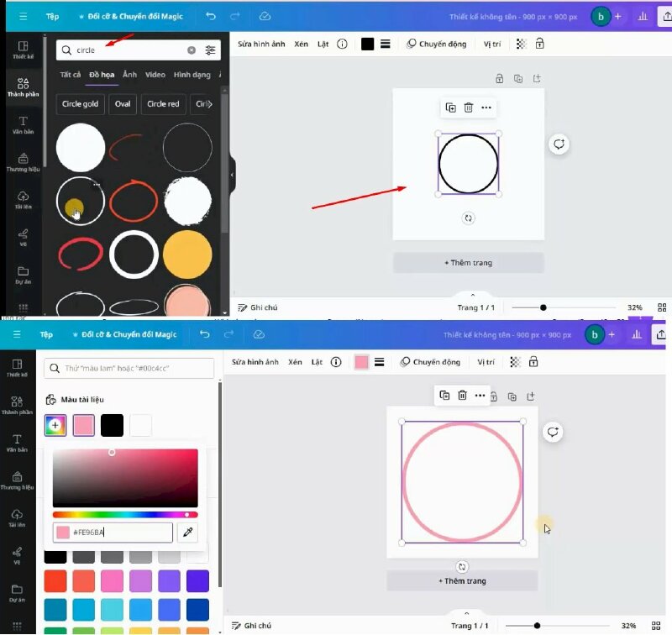Click the rainbow hue slider
Viewport: 672px width, 635px height.
coord(125,515)
